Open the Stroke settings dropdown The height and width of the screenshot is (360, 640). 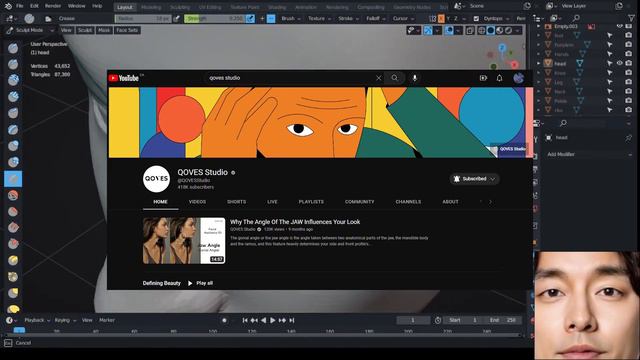348,18
